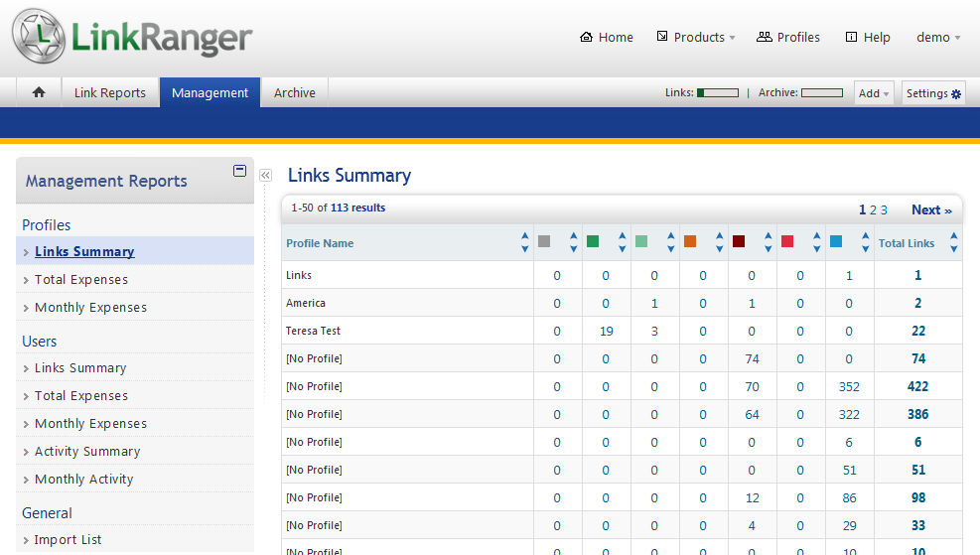Click the Settings gear button
Screen dimensions: 980x555
933,93
